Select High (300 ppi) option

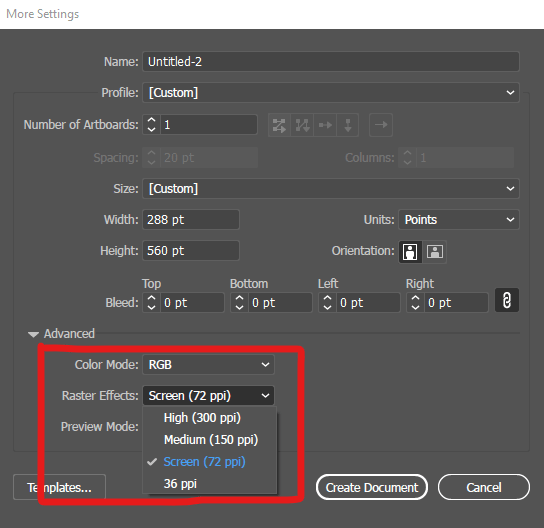(x=210, y=418)
